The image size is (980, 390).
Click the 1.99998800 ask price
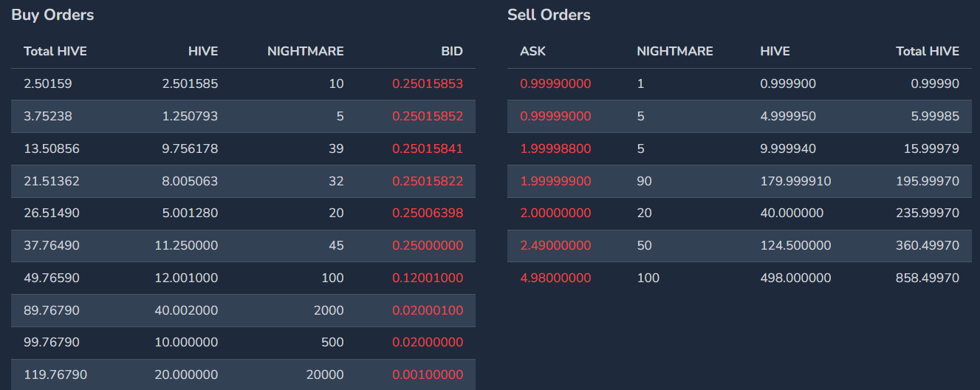[x=555, y=148]
